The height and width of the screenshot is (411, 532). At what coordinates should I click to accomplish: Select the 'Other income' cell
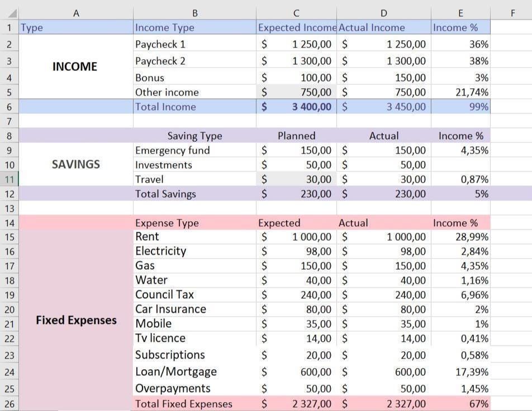tap(194, 92)
